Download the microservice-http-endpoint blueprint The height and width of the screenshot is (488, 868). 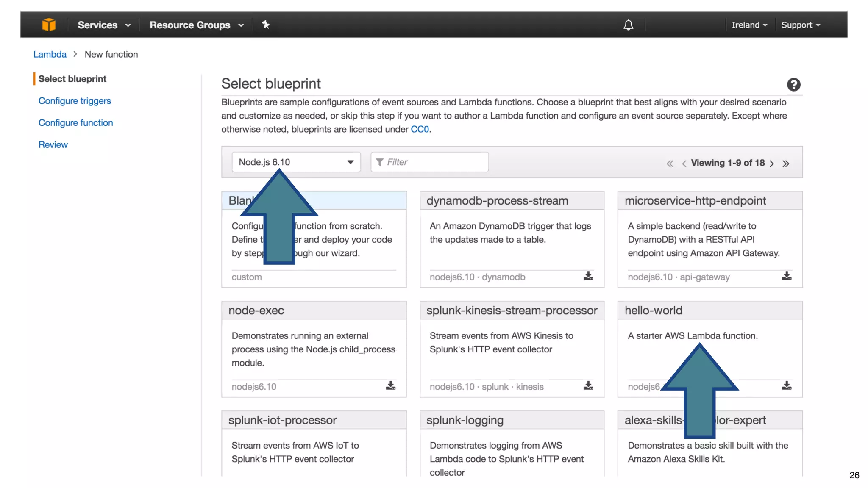787,276
